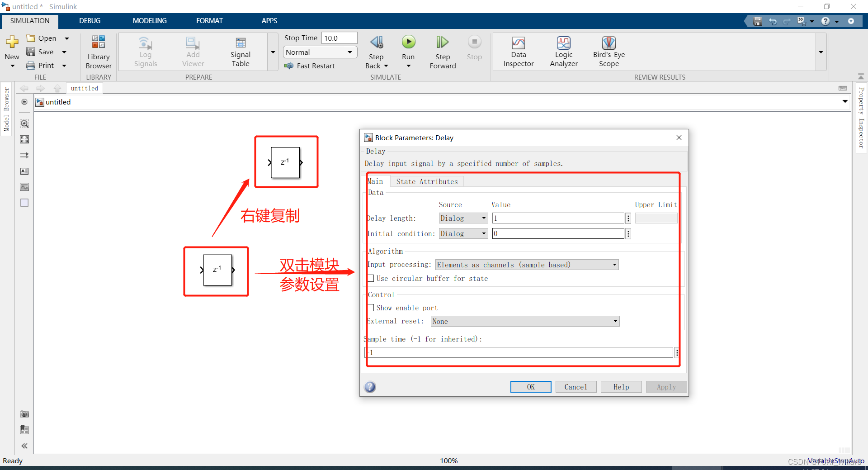Click the Fast Restart button

pyautogui.click(x=310, y=66)
